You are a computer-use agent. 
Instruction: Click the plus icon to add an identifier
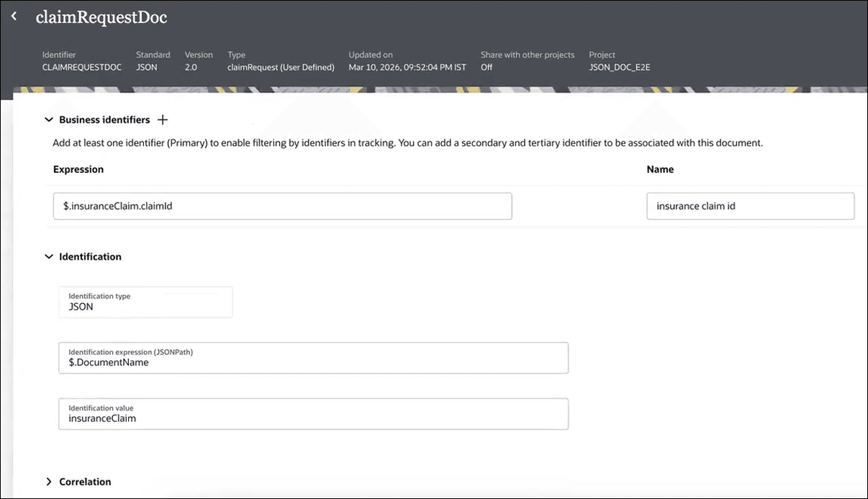point(163,120)
